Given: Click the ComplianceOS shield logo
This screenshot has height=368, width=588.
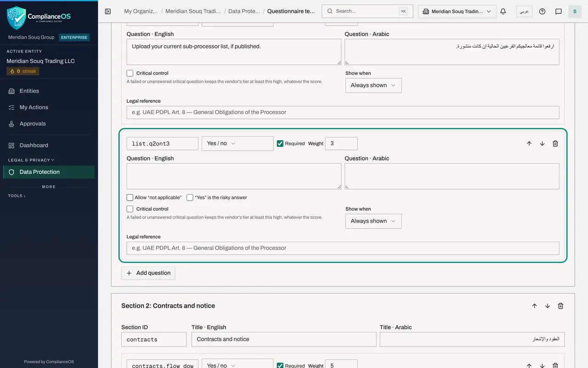Looking at the screenshot, I should pos(17,17).
